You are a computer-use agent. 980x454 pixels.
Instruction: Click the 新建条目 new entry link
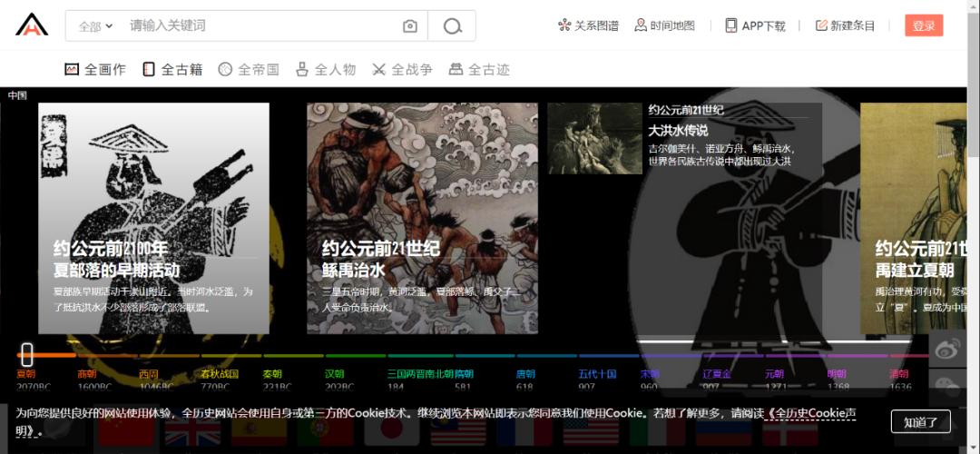[x=846, y=25]
